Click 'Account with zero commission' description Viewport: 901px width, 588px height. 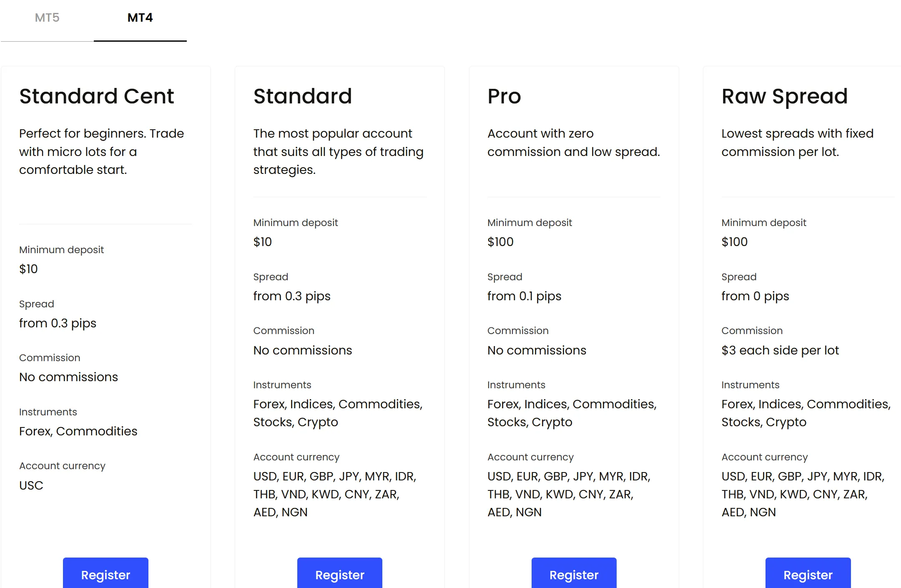573,143
